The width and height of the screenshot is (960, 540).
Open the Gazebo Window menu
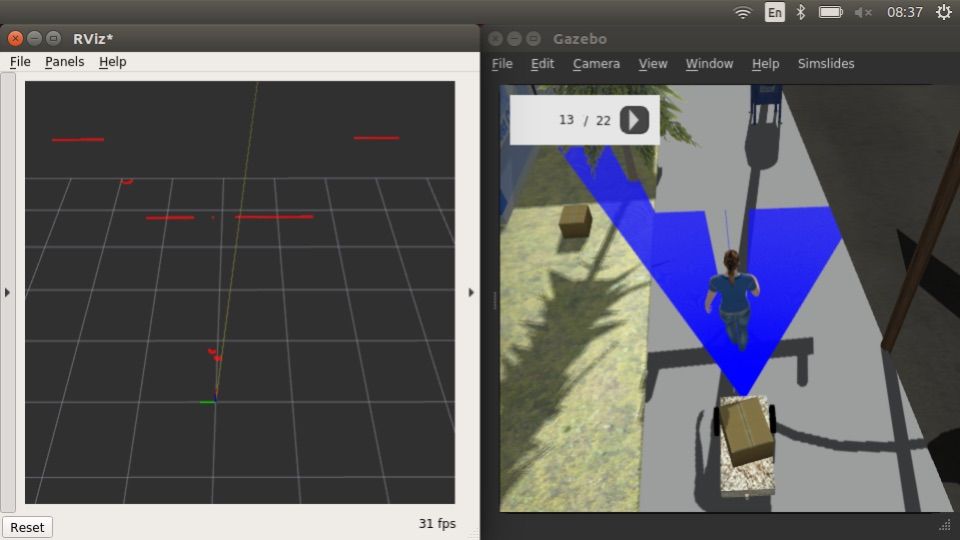pos(709,64)
